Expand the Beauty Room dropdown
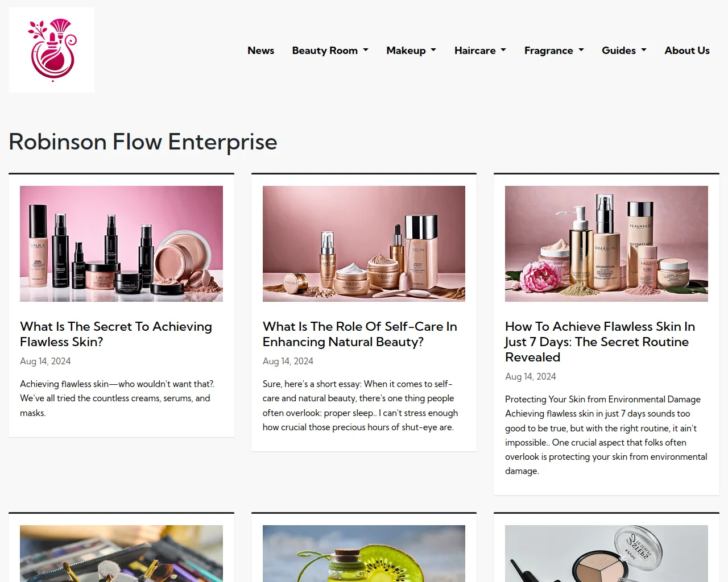This screenshot has width=728, height=582. pos(330,51)
